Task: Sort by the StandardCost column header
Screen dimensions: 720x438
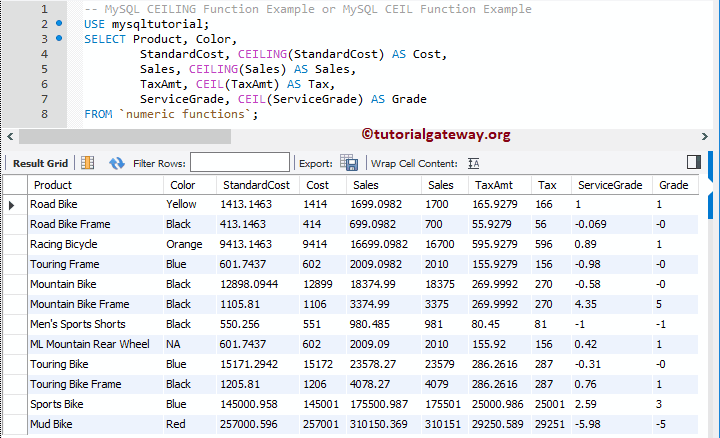Action: pos(256,185)
